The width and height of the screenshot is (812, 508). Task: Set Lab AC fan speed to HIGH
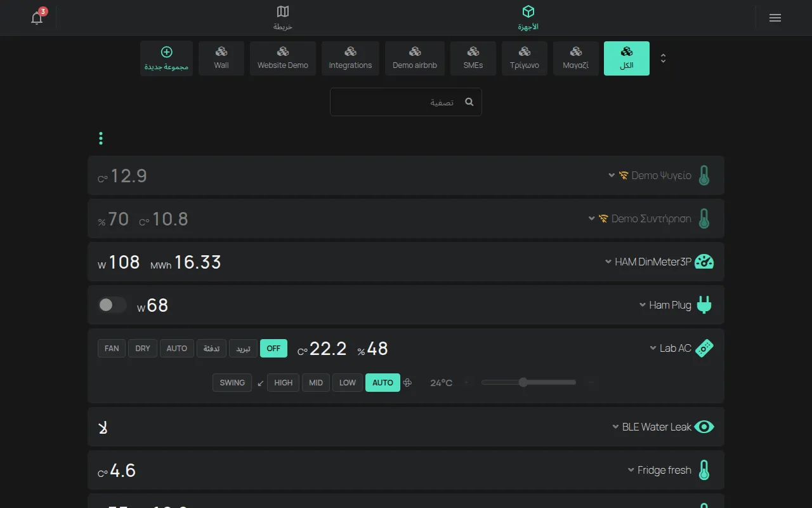click(284, 382)
